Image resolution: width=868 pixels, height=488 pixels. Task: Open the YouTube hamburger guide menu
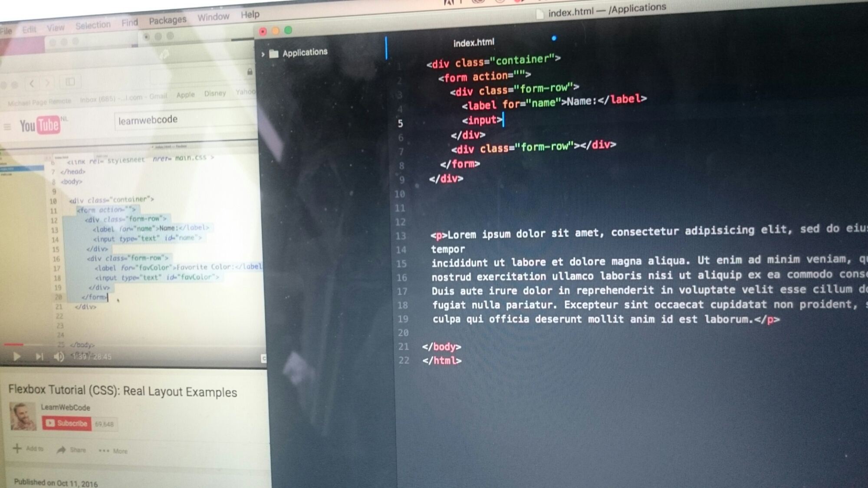(7, 127)
